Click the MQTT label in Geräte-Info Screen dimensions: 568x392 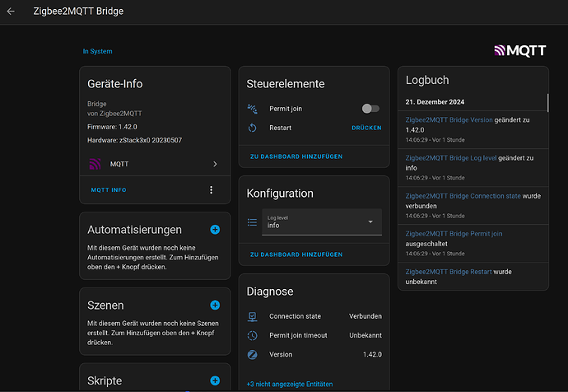[119, 164]
